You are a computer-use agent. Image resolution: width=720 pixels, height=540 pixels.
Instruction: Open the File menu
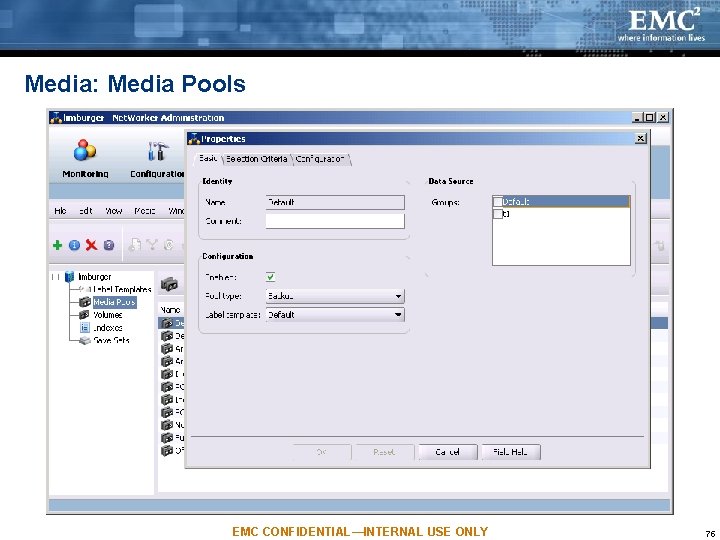click(60, 211)
